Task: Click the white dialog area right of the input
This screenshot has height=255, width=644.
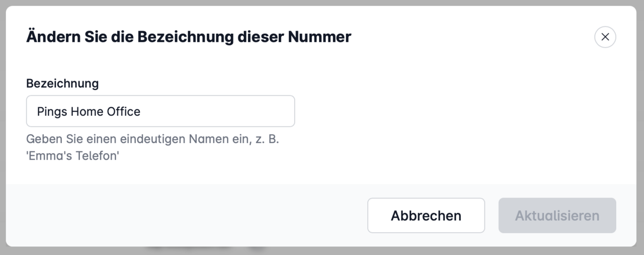Action: coord(453,111)
